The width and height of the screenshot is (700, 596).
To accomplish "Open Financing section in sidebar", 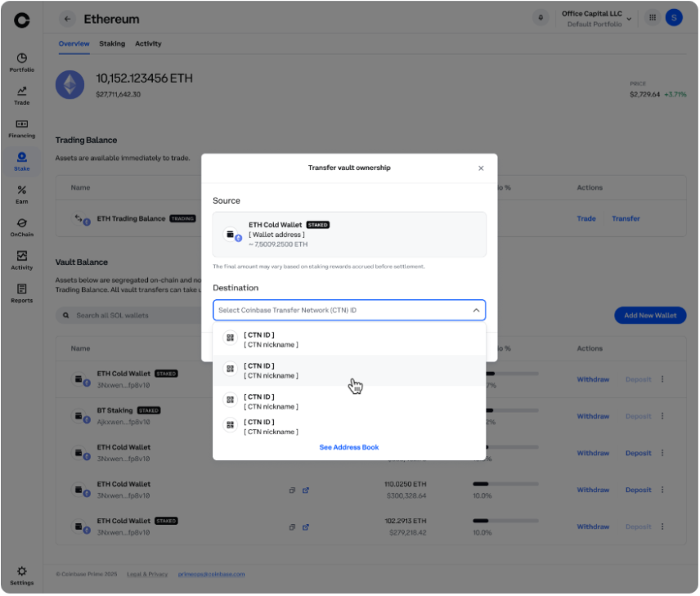I will [21, 129].
